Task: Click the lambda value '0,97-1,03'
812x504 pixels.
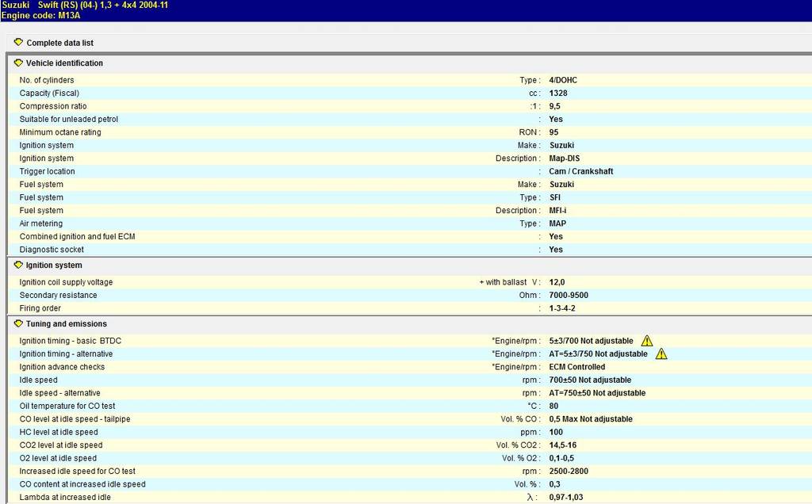Action: click(x=566, y=498)
